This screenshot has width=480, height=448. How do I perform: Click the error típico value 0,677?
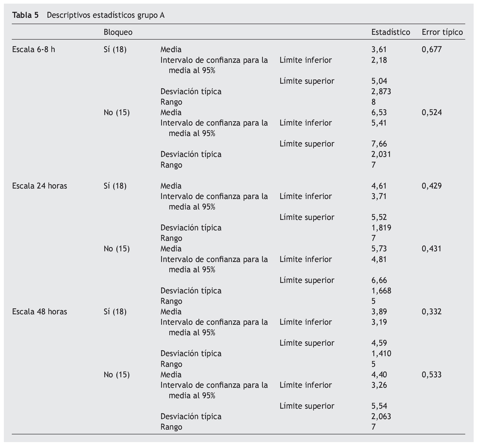pos(432,50)
